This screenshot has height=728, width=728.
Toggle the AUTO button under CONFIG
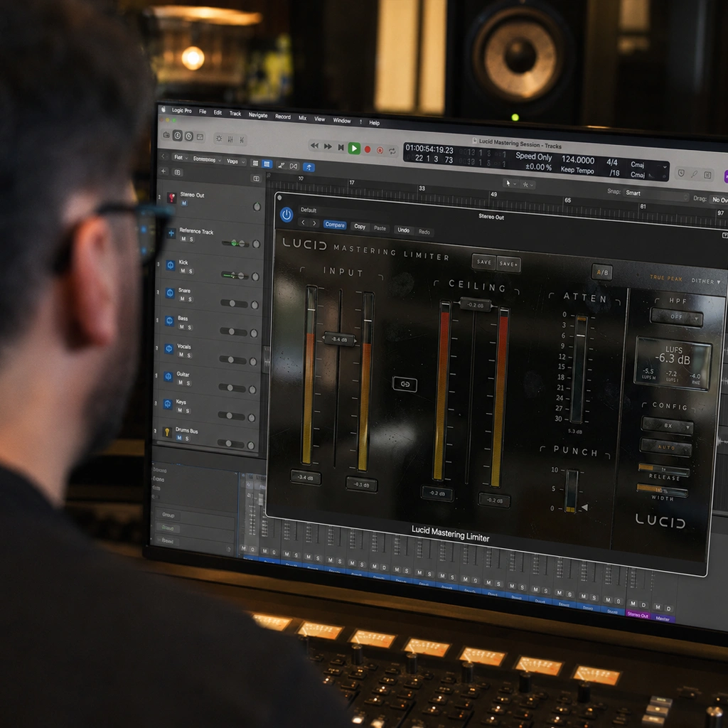[666, 447]
